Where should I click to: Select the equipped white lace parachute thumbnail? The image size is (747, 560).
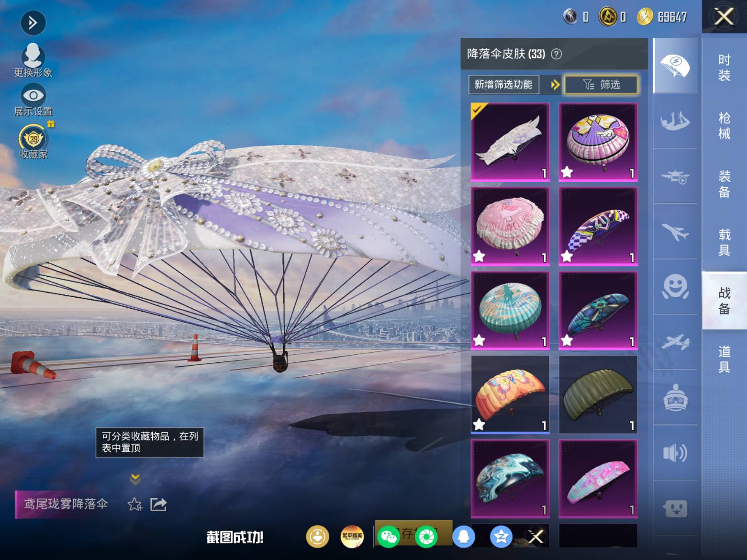(x=510, y=142)
